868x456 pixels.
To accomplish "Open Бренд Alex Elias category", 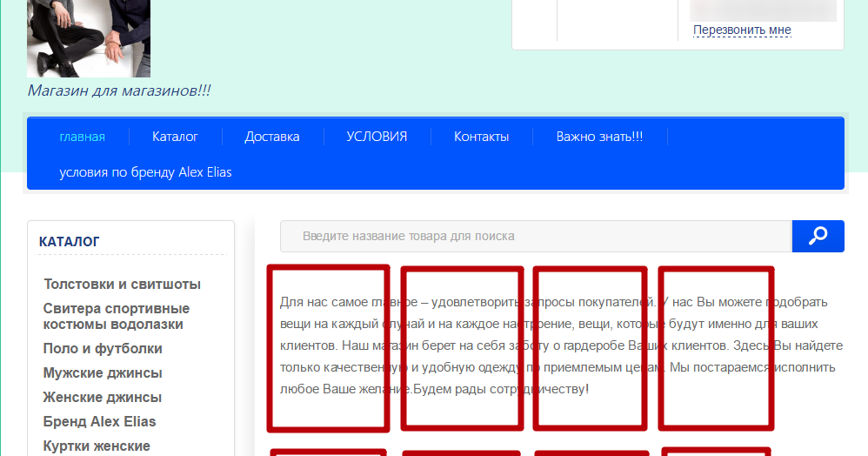I will (100, 422).
